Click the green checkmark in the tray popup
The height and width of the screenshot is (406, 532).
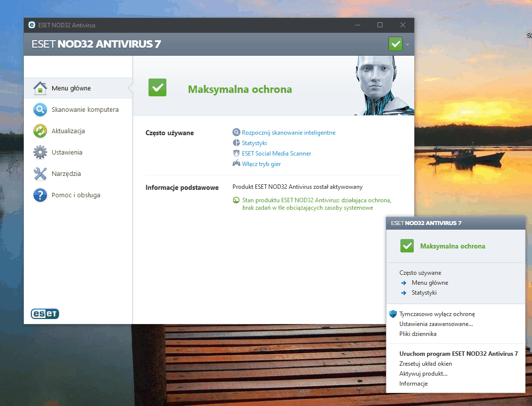click(x=407, y=246)
